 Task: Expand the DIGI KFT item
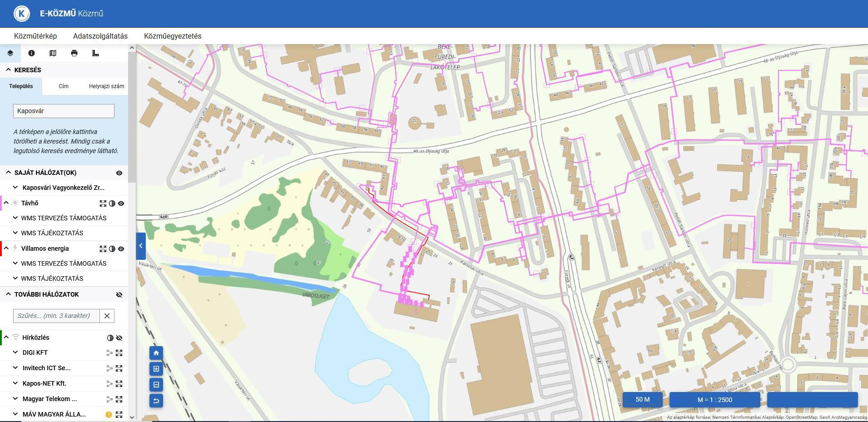pyautogui.click(x=15, y=352)
